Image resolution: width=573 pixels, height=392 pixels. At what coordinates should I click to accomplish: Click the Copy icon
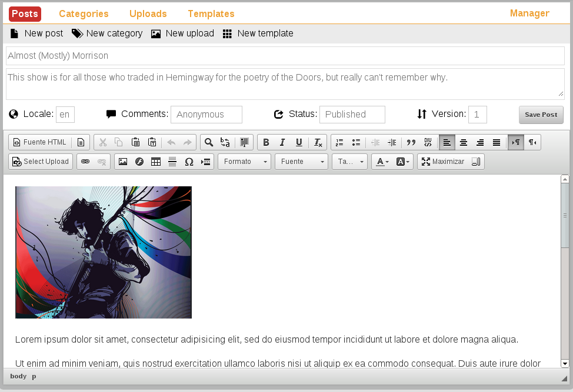pyautogui.click(x=118, y=142)
